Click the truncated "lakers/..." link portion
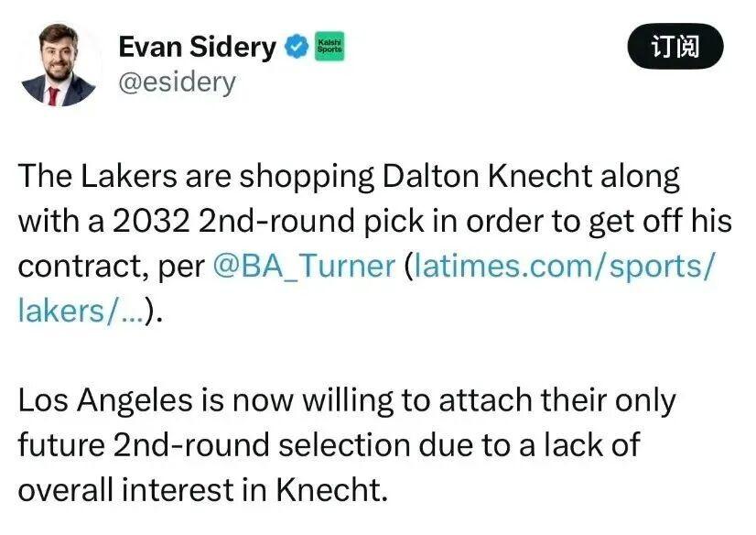 point(82,310)
